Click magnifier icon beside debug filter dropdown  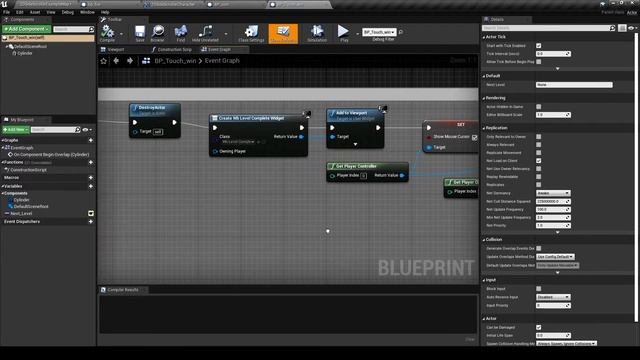tap(401, 32)
